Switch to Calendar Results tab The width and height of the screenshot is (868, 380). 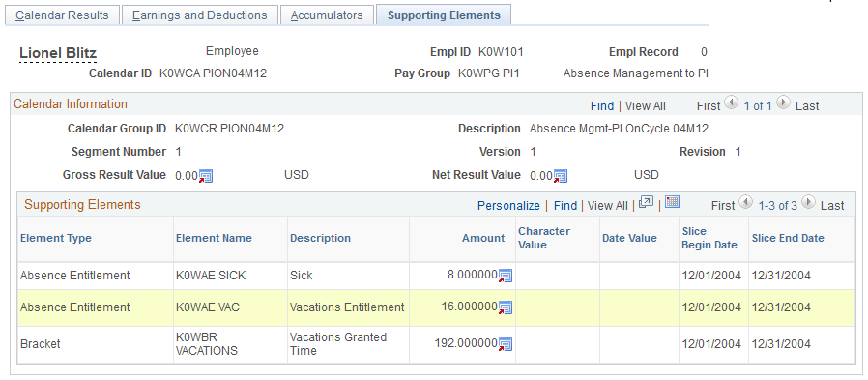click(62, 15)
